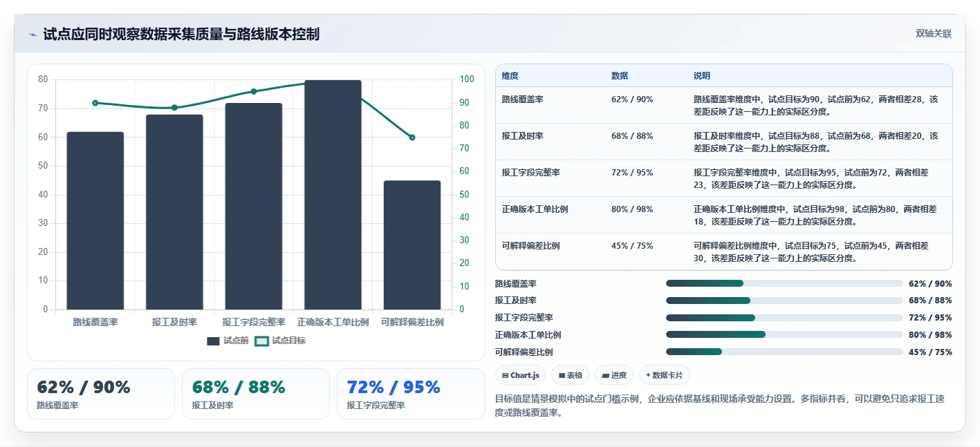The height and width of the screenshot is (447, 980).
Task: Click the 维度 table column header
Action: [x=510, y=76]
